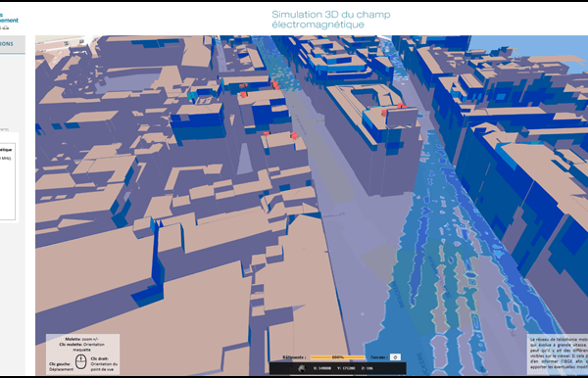This screenshot has width=588, height=378.
Task: Click red antenna marker near top street
Action: pos(274,84)
